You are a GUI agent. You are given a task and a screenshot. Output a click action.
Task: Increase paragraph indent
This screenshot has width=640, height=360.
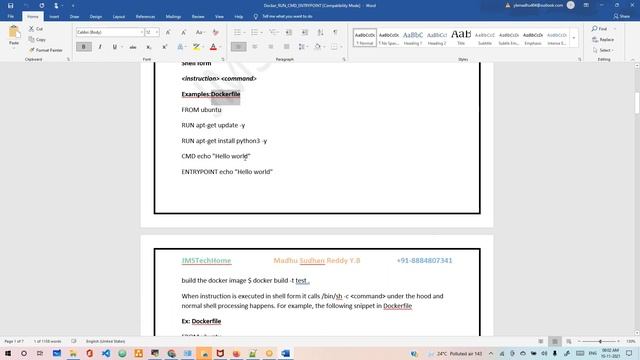pos(304,32)
